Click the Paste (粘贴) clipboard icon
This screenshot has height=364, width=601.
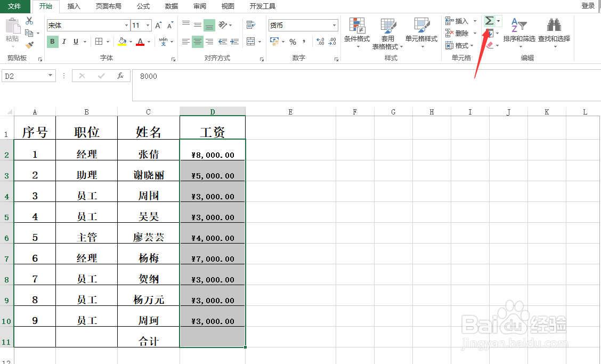tap(12, 27)
